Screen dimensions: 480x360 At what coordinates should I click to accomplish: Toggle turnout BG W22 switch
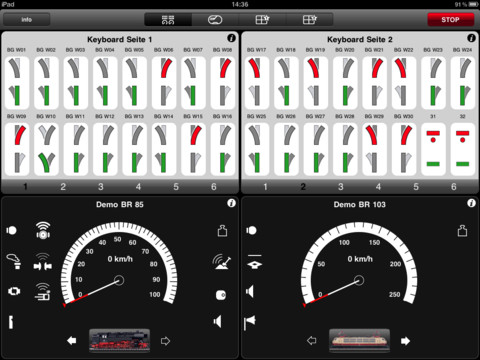click(404, 83)
